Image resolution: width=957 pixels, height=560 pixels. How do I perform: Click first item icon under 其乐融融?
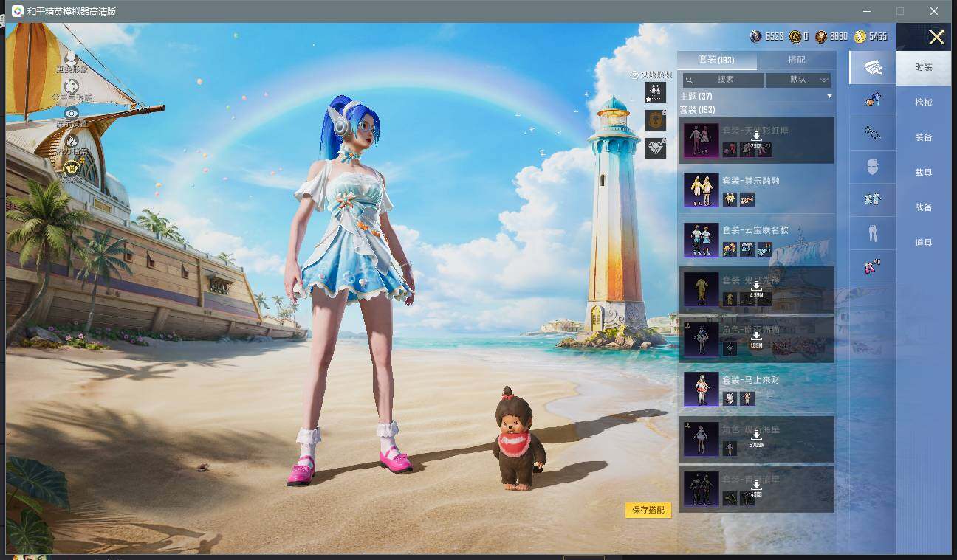(x=730, y=199)
